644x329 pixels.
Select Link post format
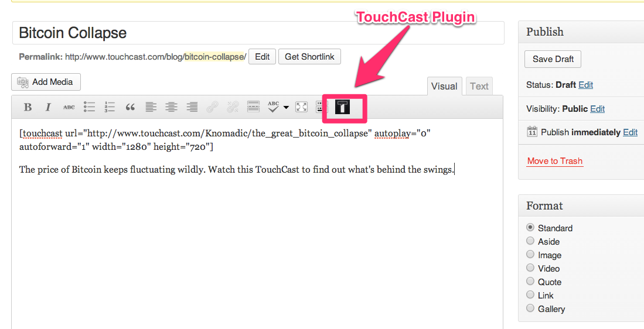click(530, 295)
